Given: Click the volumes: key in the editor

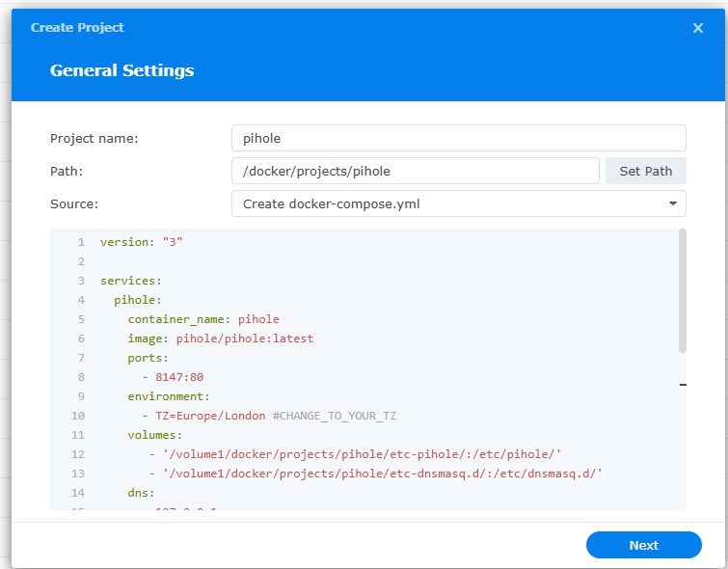Looking at the screenshot, I should coord(154,435).
